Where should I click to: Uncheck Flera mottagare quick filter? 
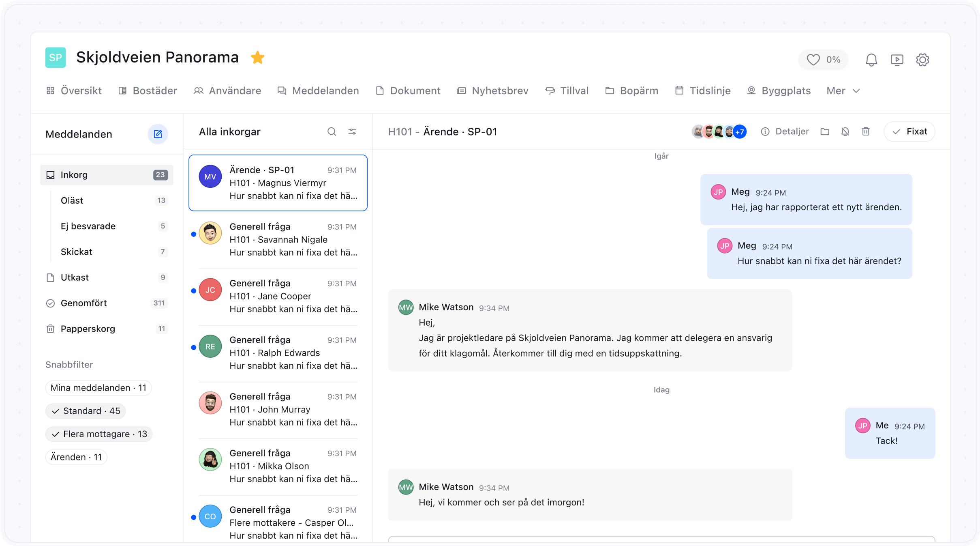[x=99, y=434]
